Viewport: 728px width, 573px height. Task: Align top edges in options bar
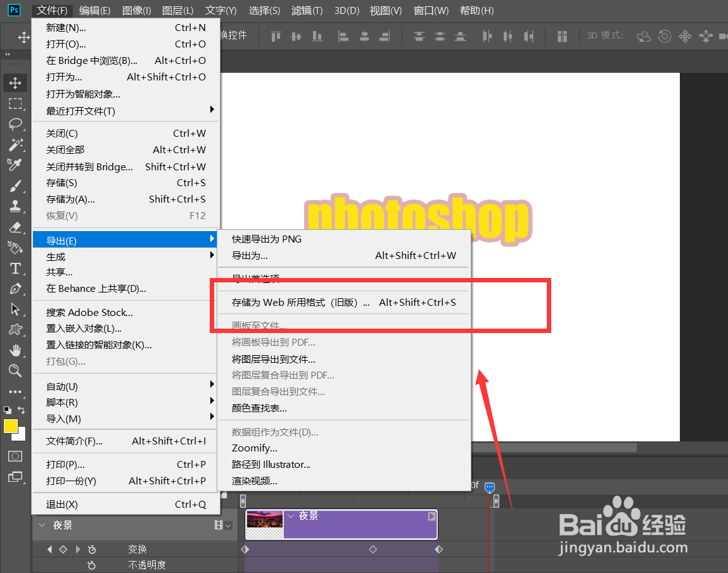[276, 36]
